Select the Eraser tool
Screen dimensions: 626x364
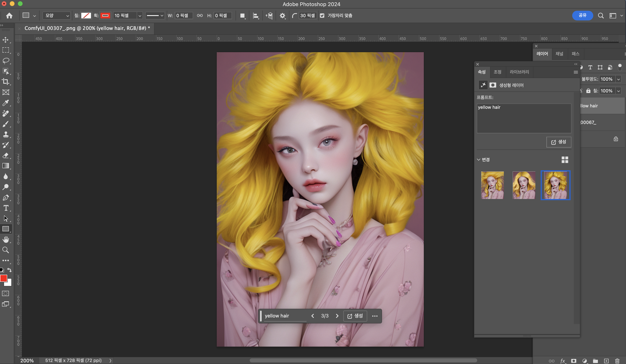pos(6,156)
